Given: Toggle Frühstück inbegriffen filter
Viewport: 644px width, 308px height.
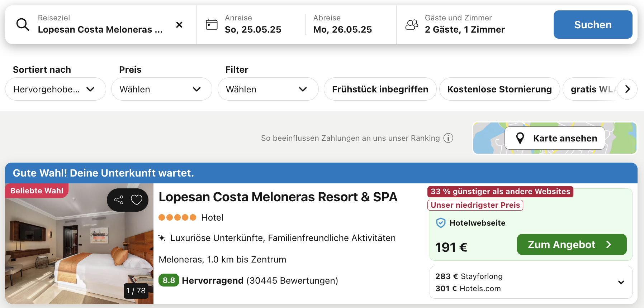Looking at the screenshot, I should [x=380, y=89].
